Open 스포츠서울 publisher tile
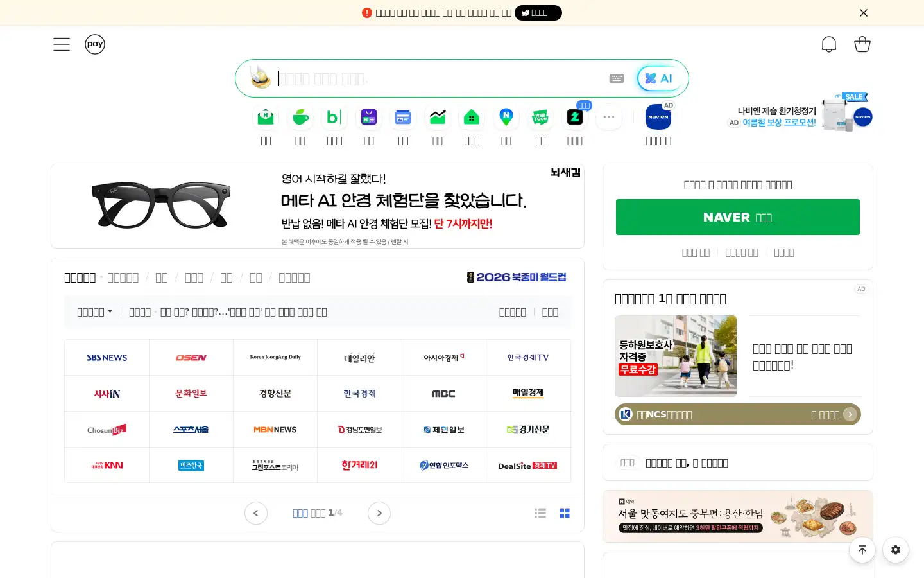 pos(191,430)
